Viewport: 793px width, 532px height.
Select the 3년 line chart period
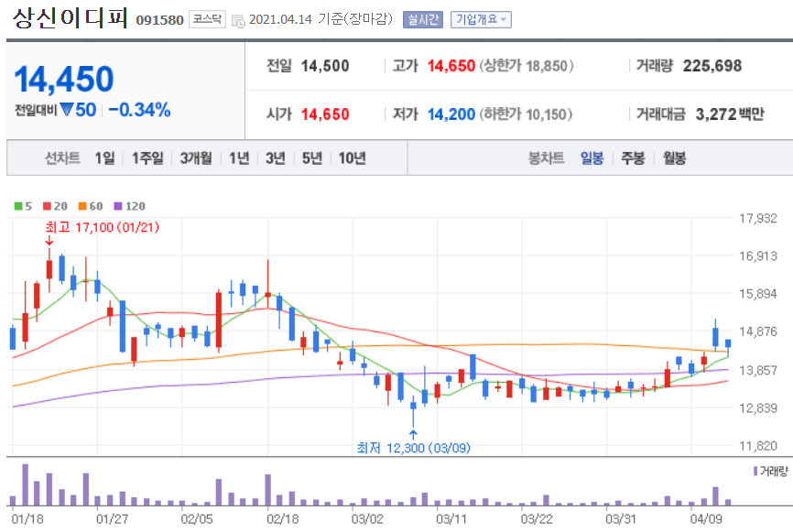coord(276,158)
